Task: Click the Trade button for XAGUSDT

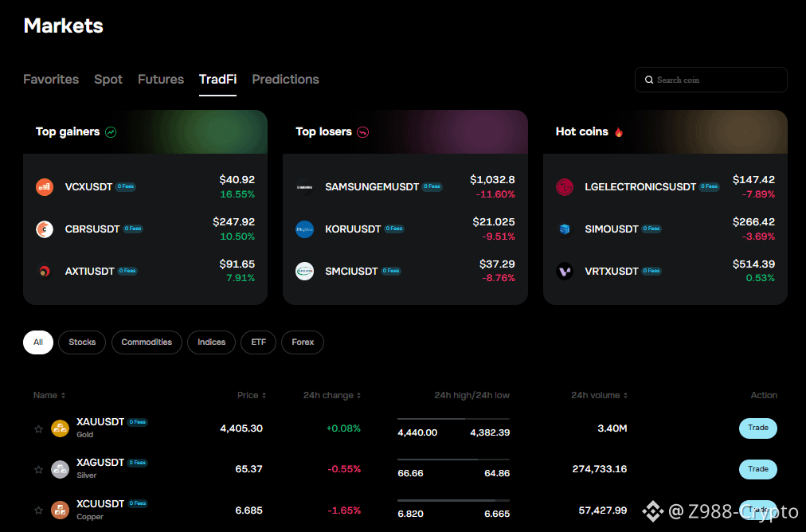Action: 758,469
